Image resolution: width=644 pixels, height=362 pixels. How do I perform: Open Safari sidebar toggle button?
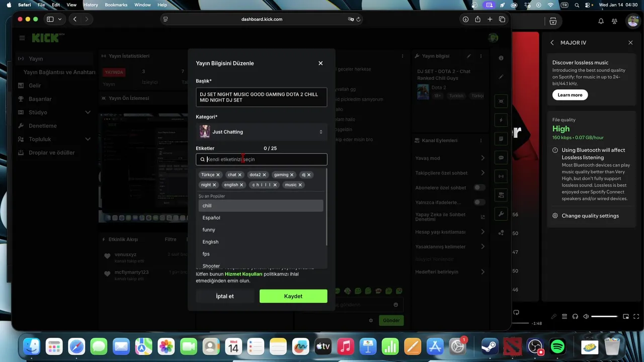click(x=50, y=19)
